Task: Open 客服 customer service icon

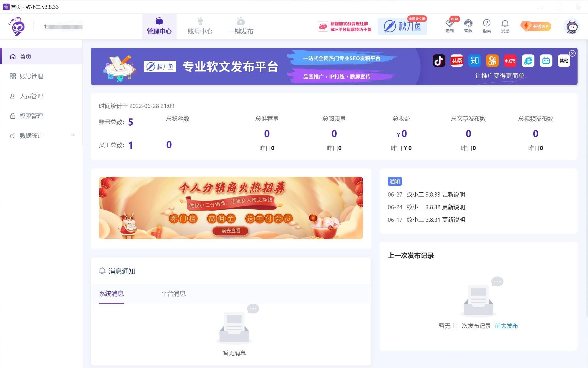Action: tap(468, 26)
